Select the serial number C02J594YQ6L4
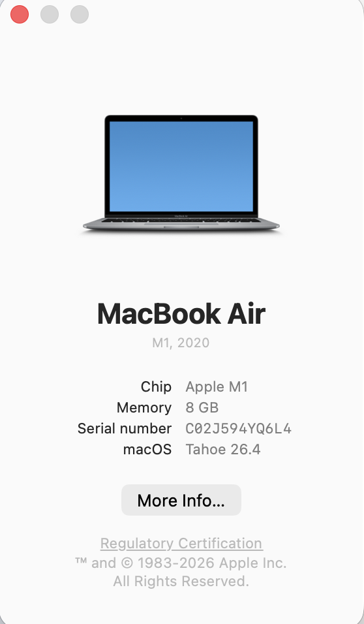Image resolution: width=364 pixels, height=624 pixels. pyautogui.click(x=238, y=429)
